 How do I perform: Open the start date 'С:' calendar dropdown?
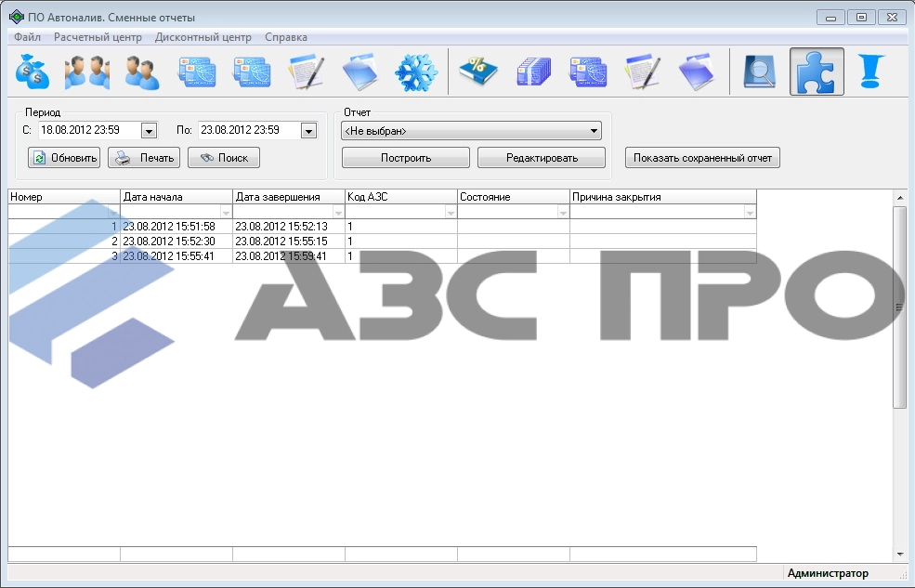coord(149,131)
